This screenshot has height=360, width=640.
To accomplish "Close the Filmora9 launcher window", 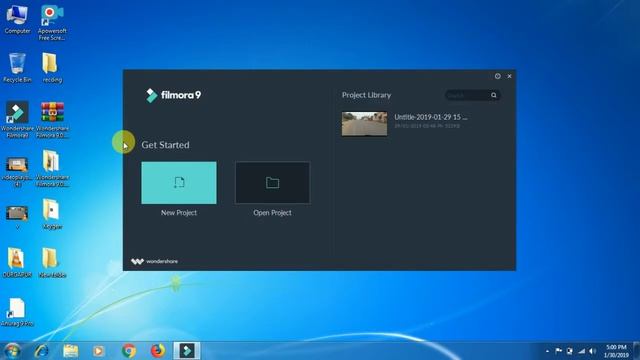I will (509, 76).
